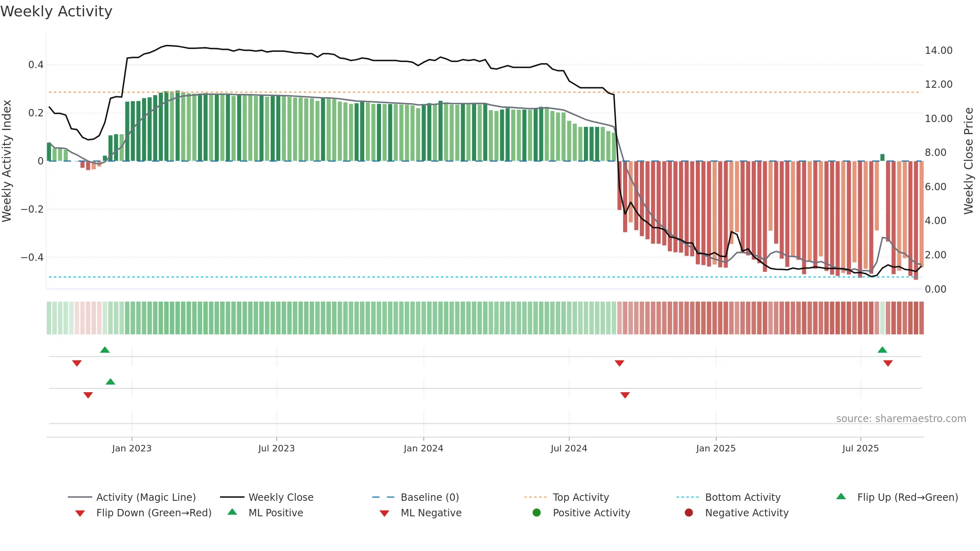Click the −0.4 activity index tick
Image resolution: width=980 pixels, height=551 pixels.
pos(32,257)
